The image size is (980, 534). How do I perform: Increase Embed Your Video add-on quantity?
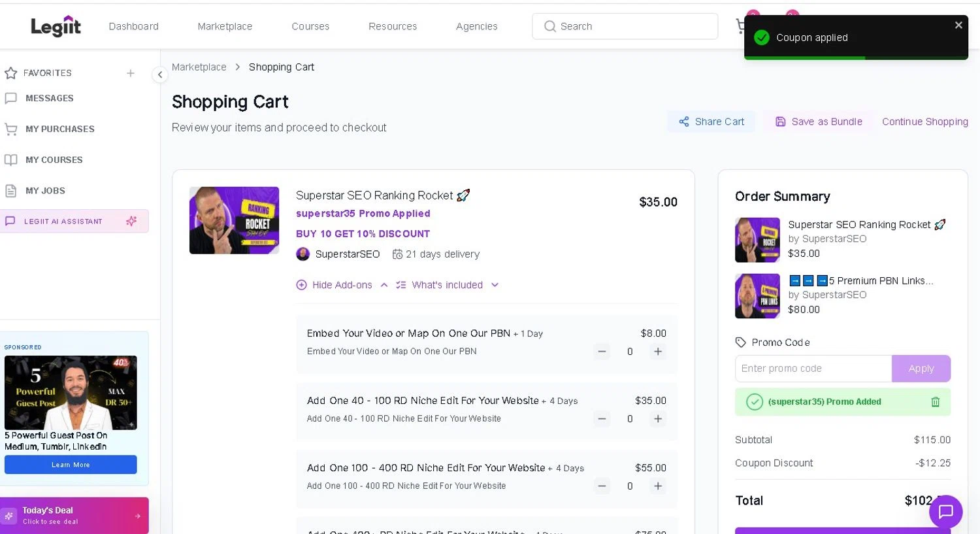click(658, 352)
